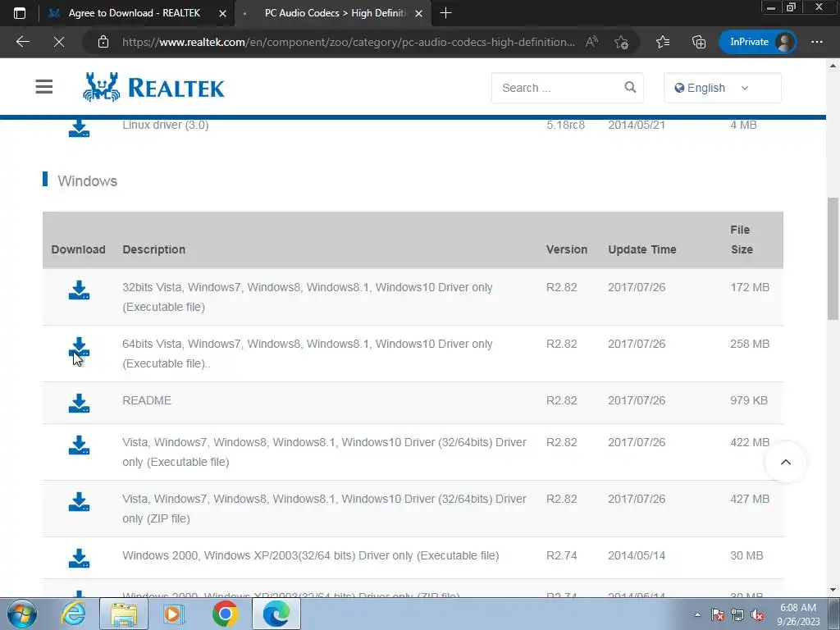
Task: Open network status tray icon
Action: coord(737,614)
